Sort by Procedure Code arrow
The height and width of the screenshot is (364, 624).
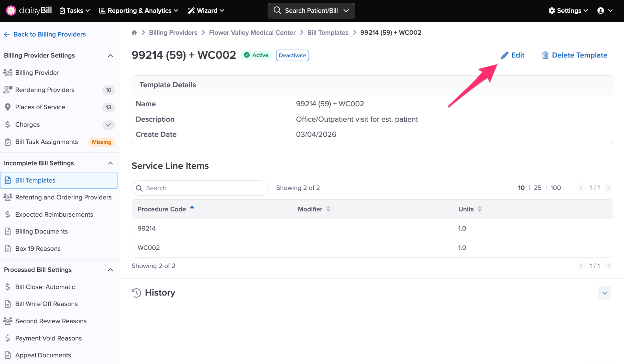pyautogui.click(x=192, y=208)
